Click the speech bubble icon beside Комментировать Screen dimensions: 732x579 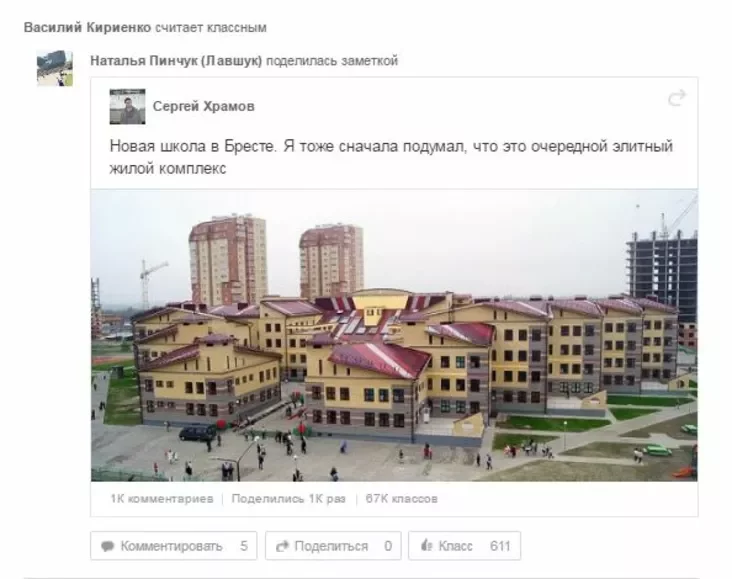[x=108, y=546]
